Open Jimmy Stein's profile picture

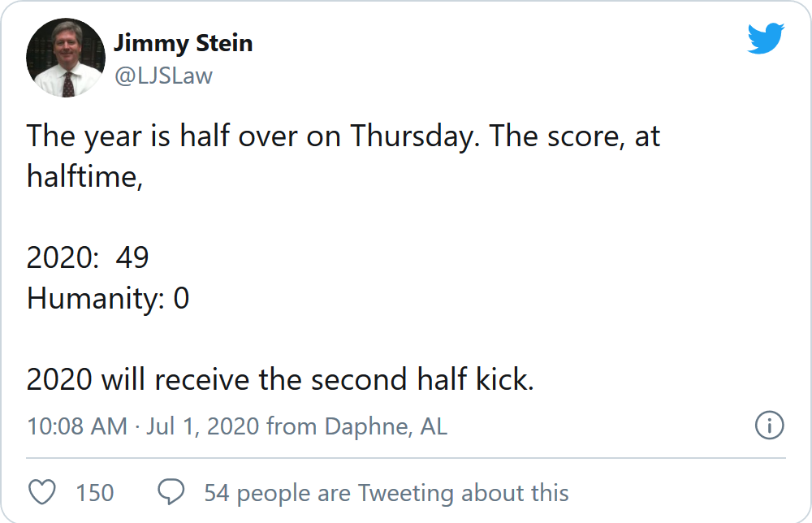(x=66, y=58)
